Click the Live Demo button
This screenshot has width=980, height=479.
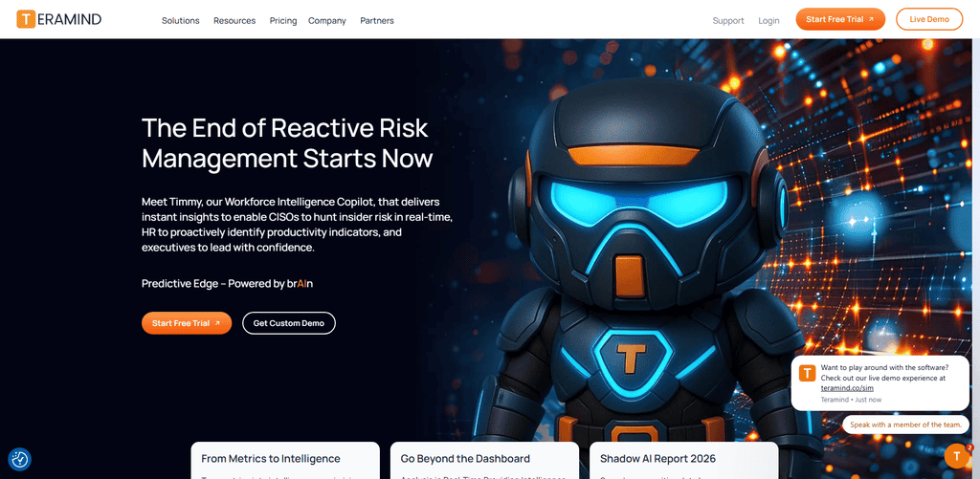929,19
